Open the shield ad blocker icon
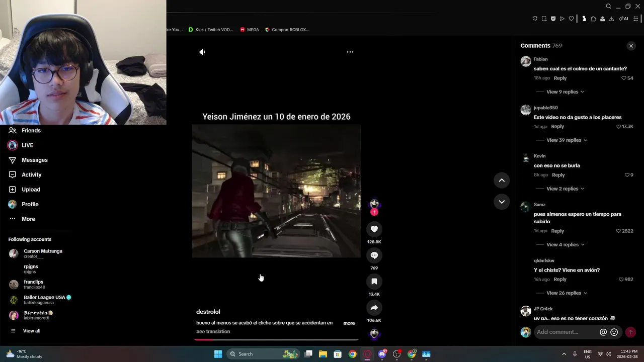This screenshot has height=362, width=644. [553, 19]
